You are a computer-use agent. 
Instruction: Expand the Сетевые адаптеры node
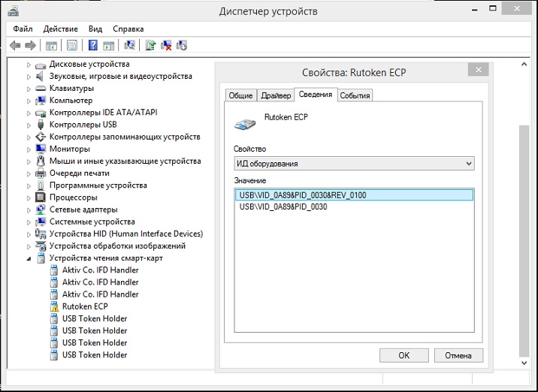coord(29,210)
